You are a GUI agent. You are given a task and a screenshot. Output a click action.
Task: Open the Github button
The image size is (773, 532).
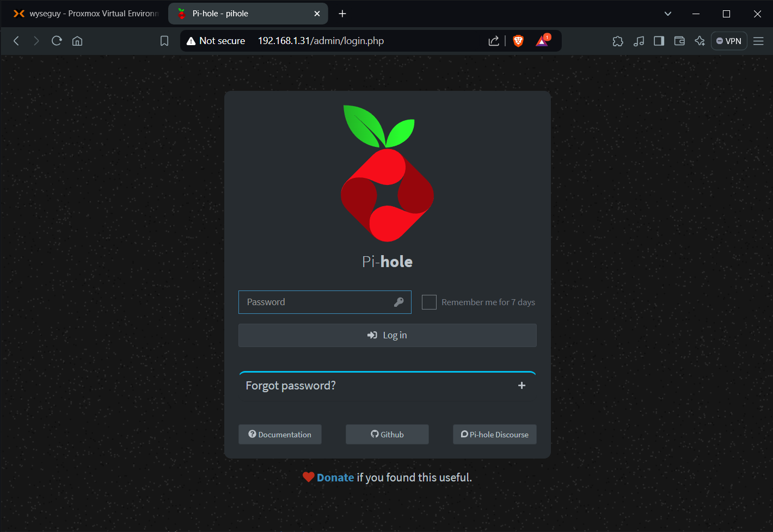[x=387, y=434]
